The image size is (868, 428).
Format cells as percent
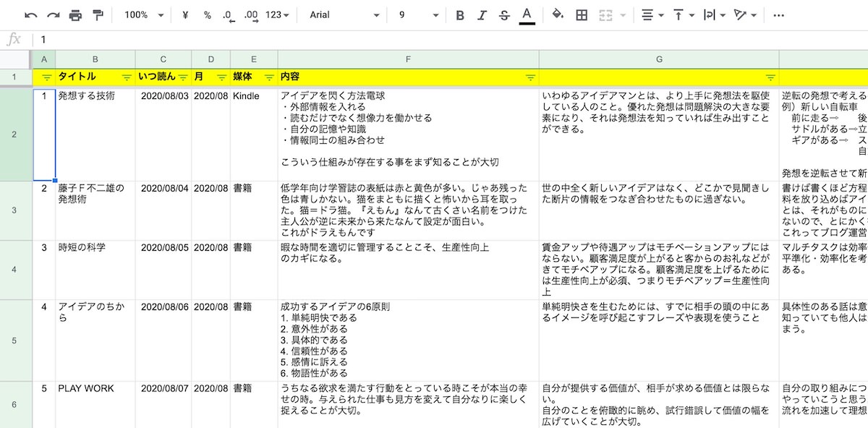click(x=208, y=15)
